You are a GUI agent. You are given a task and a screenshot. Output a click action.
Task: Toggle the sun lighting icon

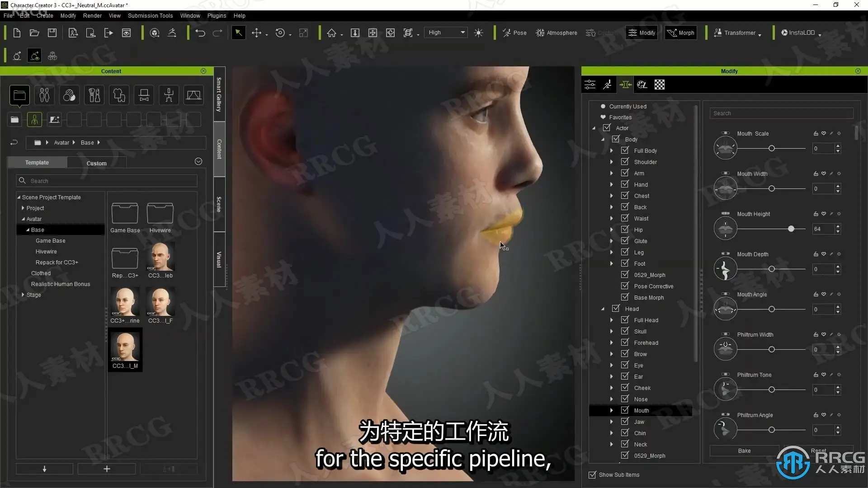pyautogui.click(x=479, y=33)
